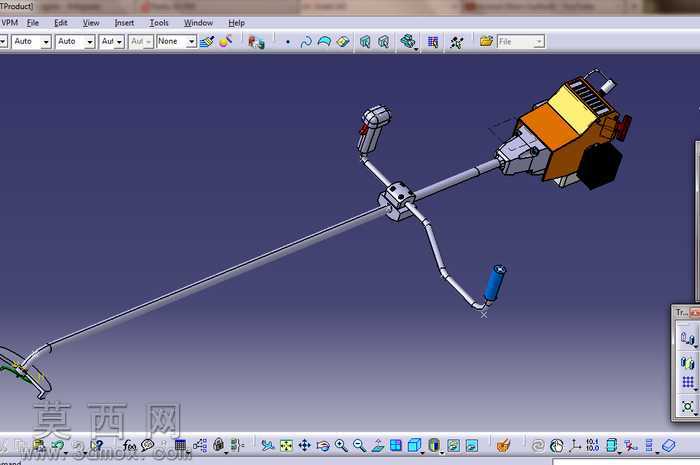
Task: Click the blue plane icon at toolbar end
Action: [668, 445]
